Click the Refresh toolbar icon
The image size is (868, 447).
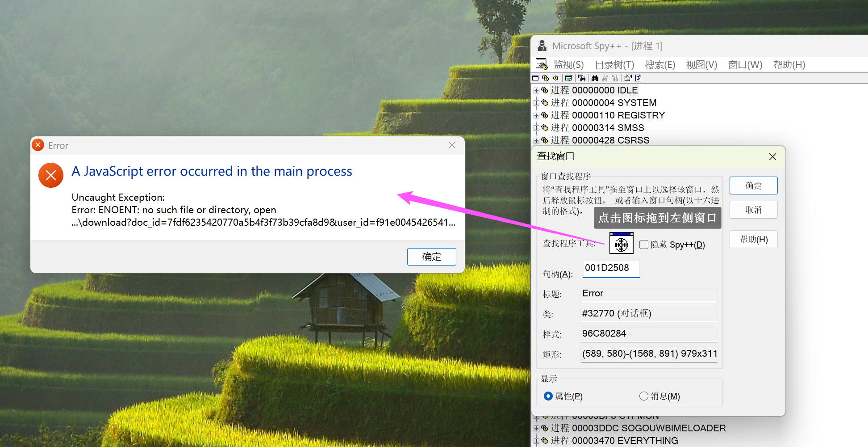pyautogui.click(x=638, y=78)
